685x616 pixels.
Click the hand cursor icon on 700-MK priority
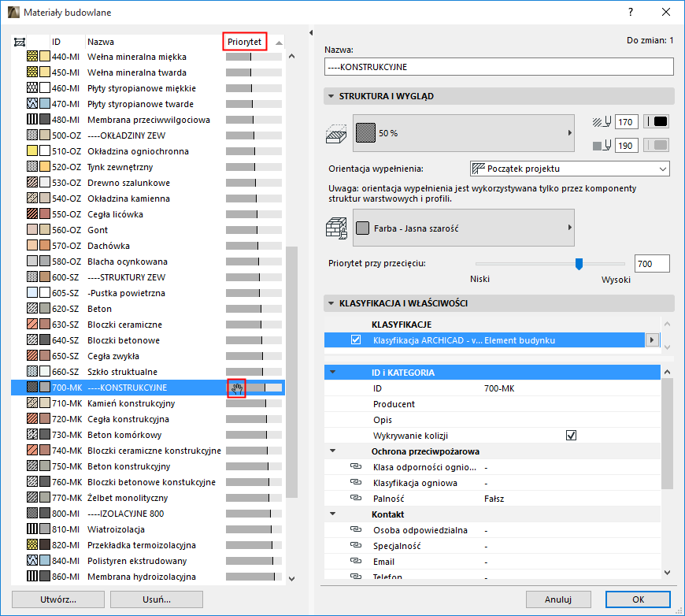click(x=237, y=388)
